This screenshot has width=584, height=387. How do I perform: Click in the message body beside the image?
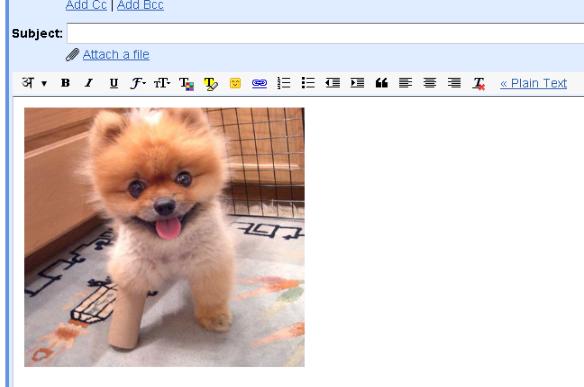click(x=443, y=238)
